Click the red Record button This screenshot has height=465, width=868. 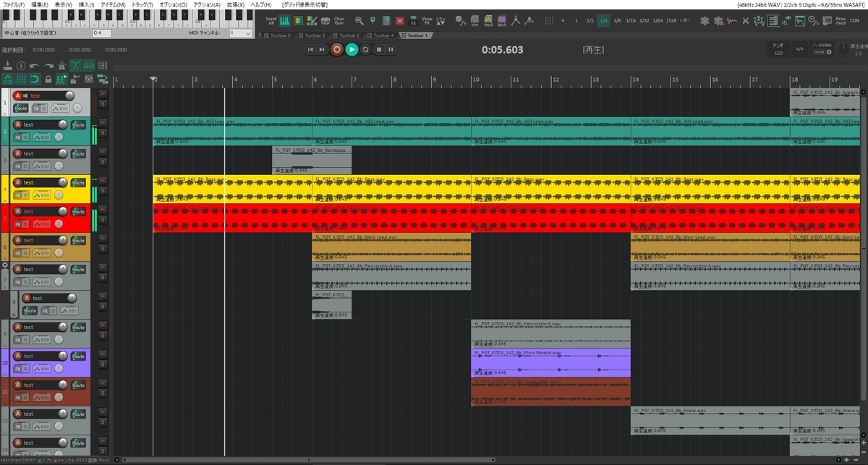(x=337, y=49)
